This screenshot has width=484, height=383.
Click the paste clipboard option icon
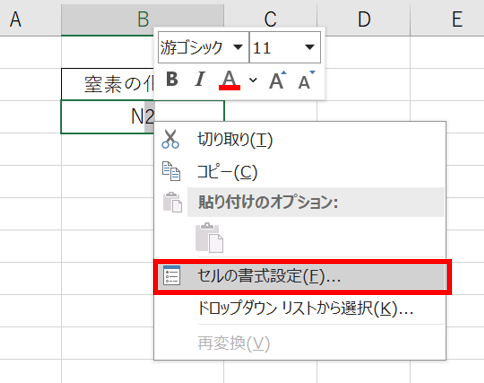(x=209, y=238)
